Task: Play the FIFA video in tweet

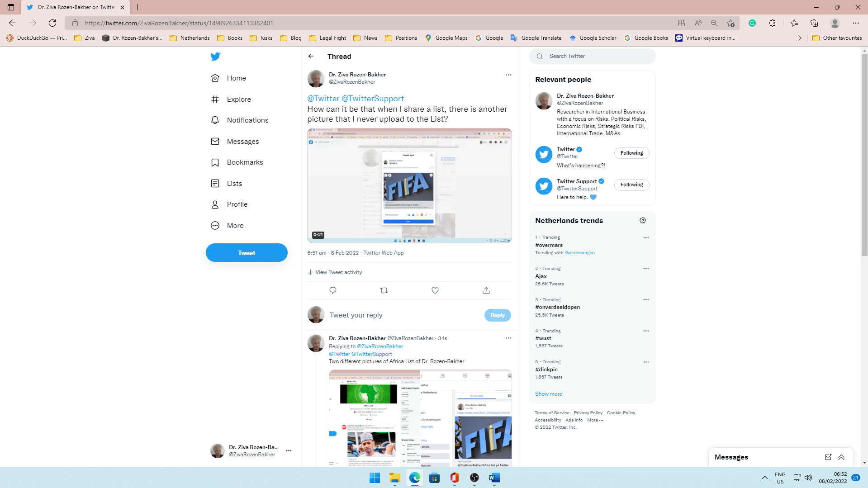Action: point(409,186)
